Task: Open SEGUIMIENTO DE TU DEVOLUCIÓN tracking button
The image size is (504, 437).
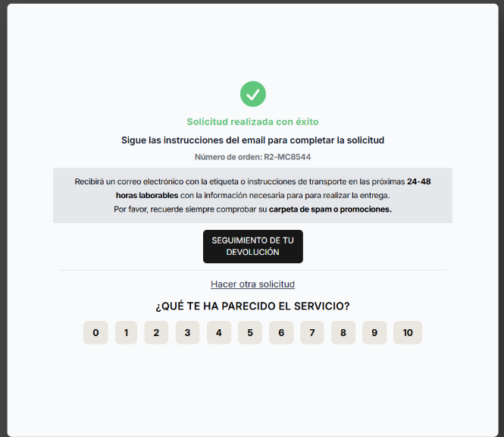Action: coord(252,246)
